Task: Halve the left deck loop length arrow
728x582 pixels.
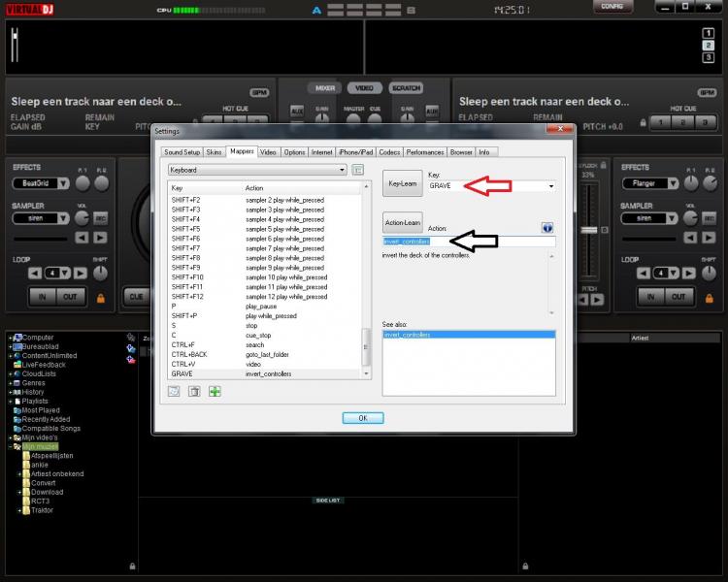Action: coord(35,273)
